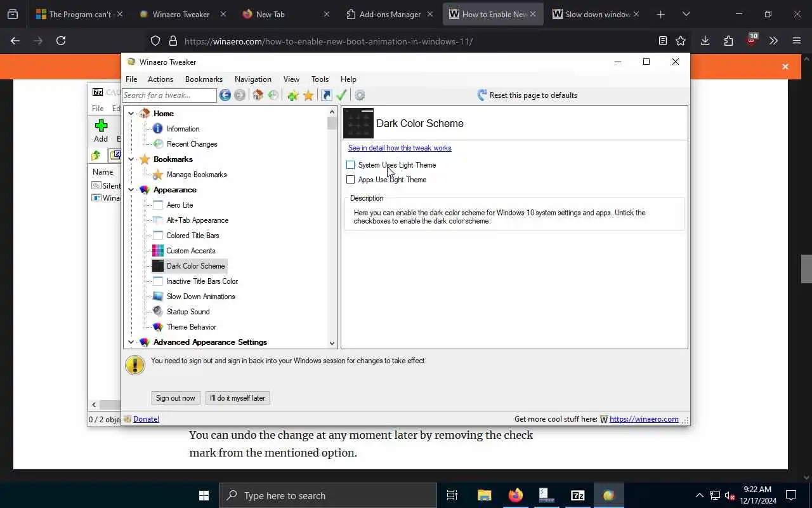Click the Winaero Tweaker taskbar icon

pos(608,495)
